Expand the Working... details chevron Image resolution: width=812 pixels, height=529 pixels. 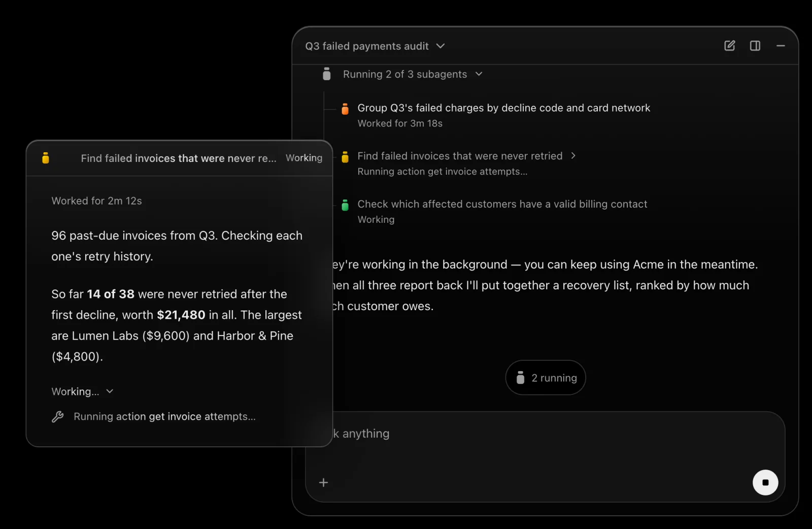pyautogui.click(x=110, y=391)
